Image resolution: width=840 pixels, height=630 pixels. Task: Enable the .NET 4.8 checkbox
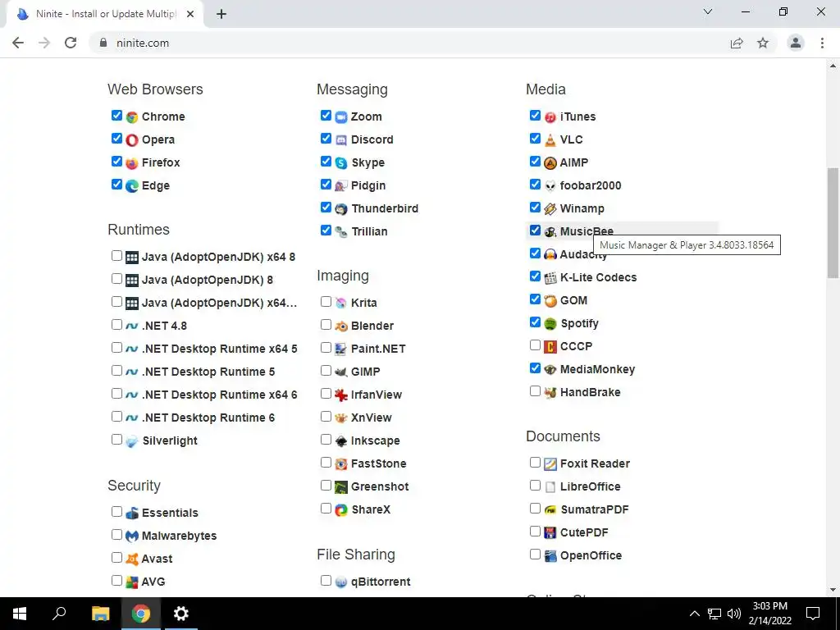[116, 325]
